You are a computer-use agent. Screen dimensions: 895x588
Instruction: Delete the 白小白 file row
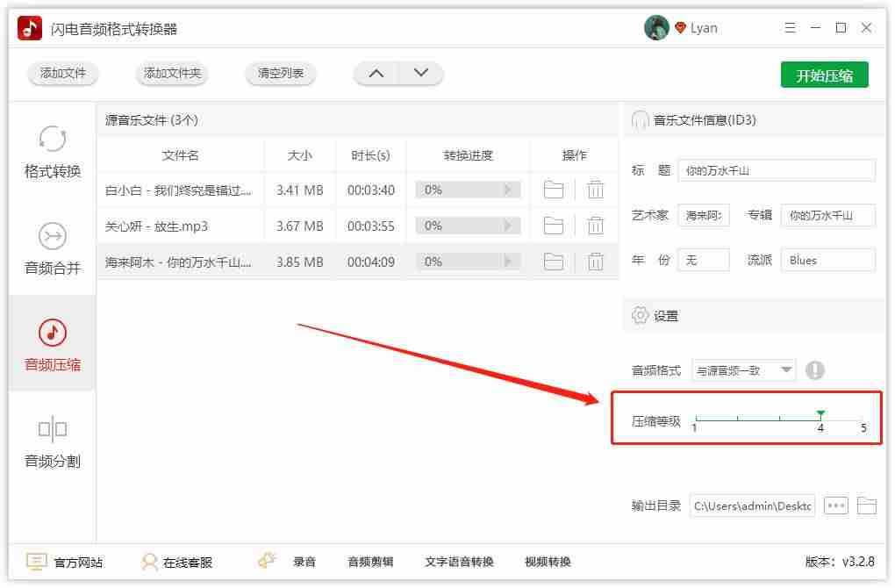click(595, 190)
